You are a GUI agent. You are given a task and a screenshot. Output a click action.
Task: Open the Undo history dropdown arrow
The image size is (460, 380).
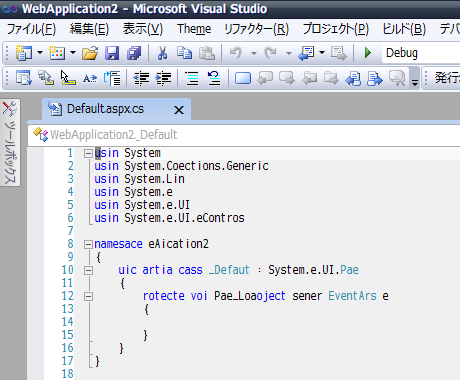tap(254, 53)
